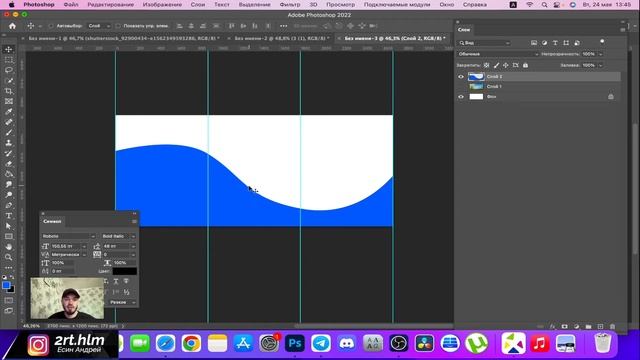Viewport: 640px width, 360px height.
Task: Open the font size dropdown
Action: point(84,246)
